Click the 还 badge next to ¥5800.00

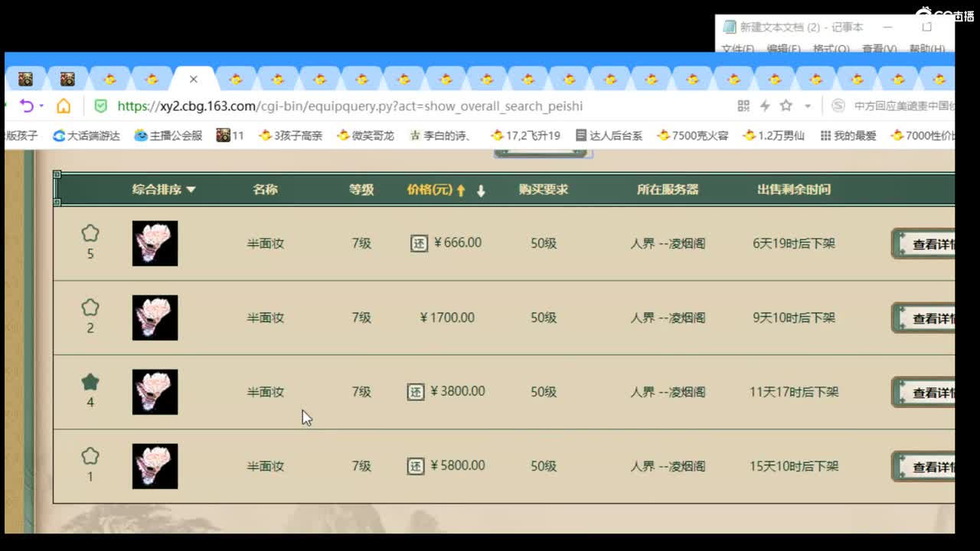tap(417, 465)
